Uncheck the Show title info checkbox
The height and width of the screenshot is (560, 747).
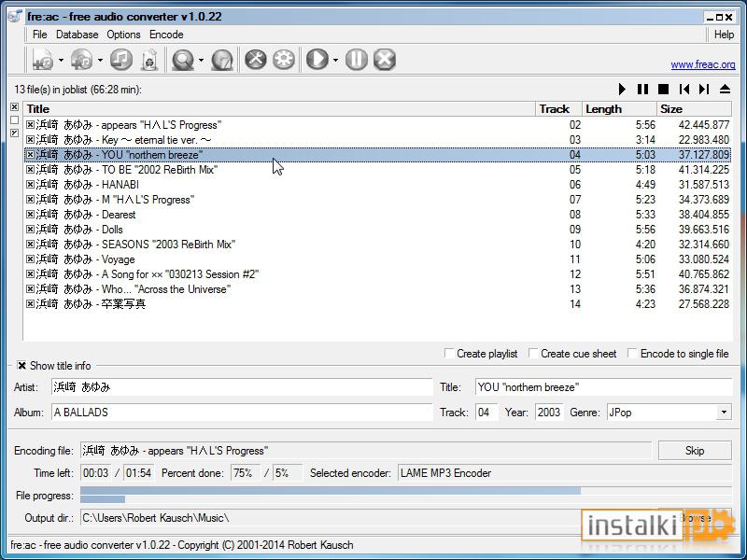pyautogui.click(x=21, y=366)
